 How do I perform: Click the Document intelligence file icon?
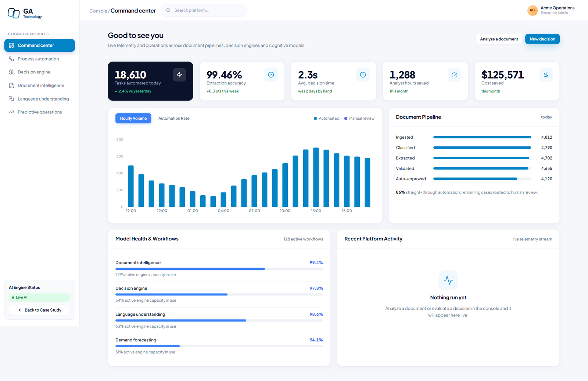[11, 86]
